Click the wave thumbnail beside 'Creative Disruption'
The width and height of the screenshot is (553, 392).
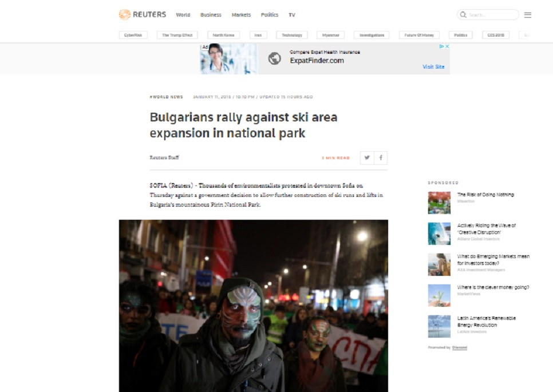(439, 233)
